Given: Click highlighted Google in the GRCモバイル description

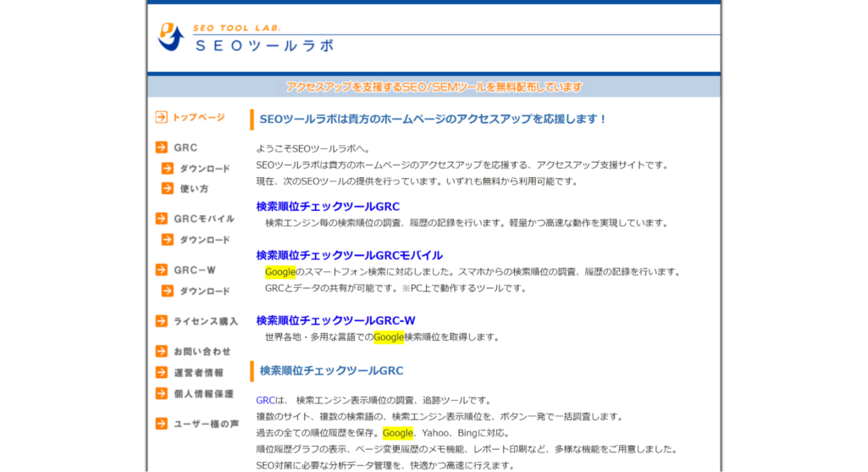Looking at the screenshot, I should 279,272.
